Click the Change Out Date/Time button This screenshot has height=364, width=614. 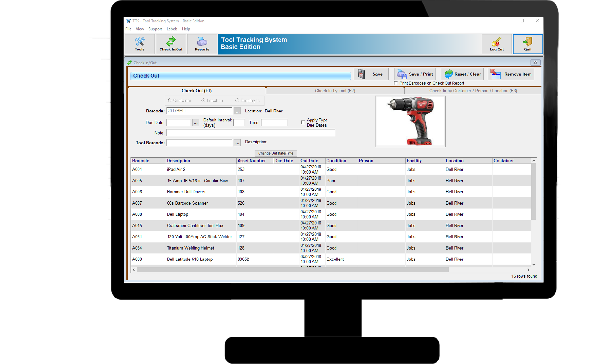276,153
